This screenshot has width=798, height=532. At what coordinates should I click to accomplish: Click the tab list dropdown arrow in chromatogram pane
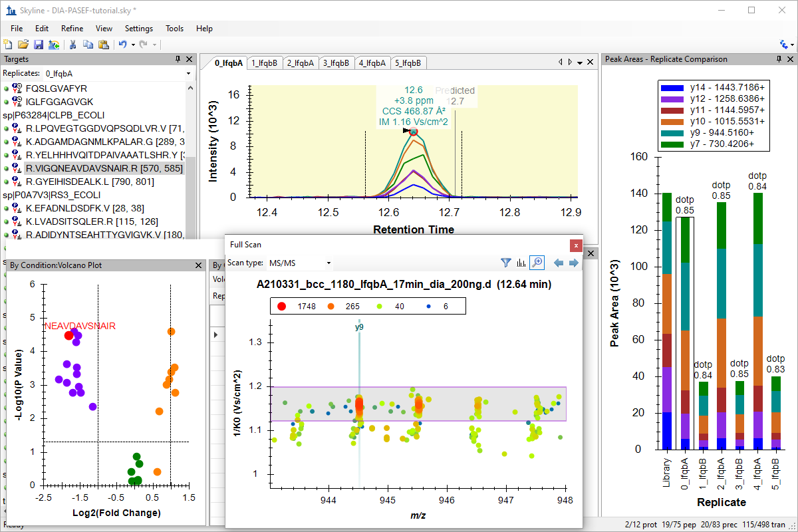point(580,63)
